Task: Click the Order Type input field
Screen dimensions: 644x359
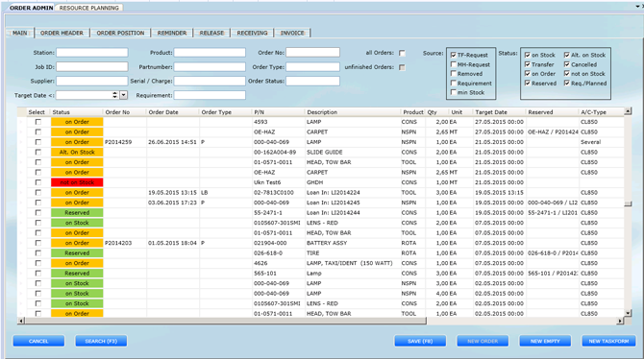Action: (x=313, y=67)
